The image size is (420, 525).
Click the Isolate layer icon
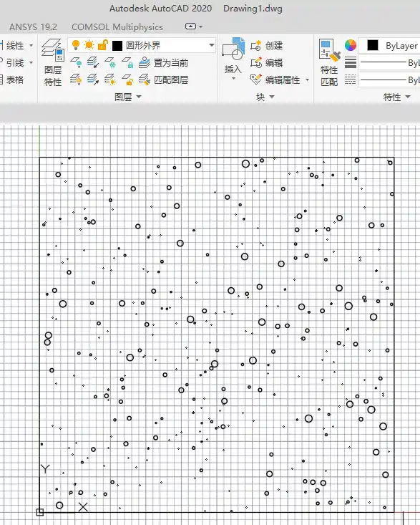click(92, 62)
